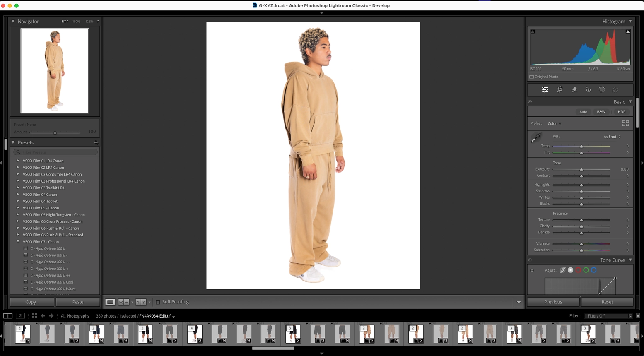Switch to Grid view in filmstrip bar
This screenshot has height=356, width=644.
[34, 316]
